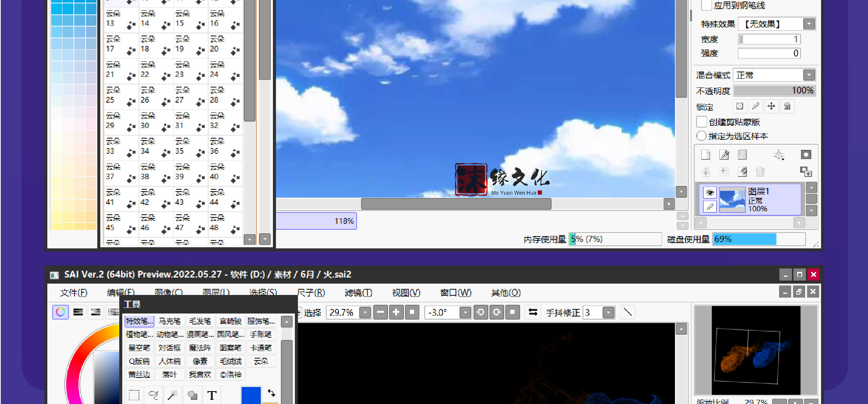Image resolution: width=868 pixels, height=404 pixels.
Task: Click the canvas horizontal scrollbar in cloud window
Action: (456, 204)
